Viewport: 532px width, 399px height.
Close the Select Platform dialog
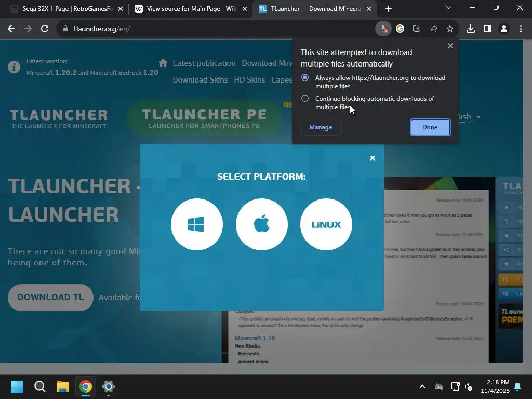coord(372,158)
